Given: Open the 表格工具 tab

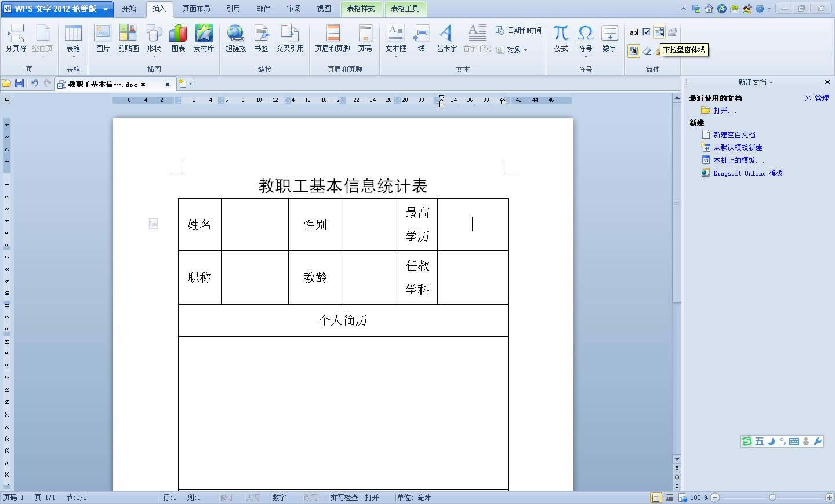Looking at the screenshot, I should pos(405,9).
